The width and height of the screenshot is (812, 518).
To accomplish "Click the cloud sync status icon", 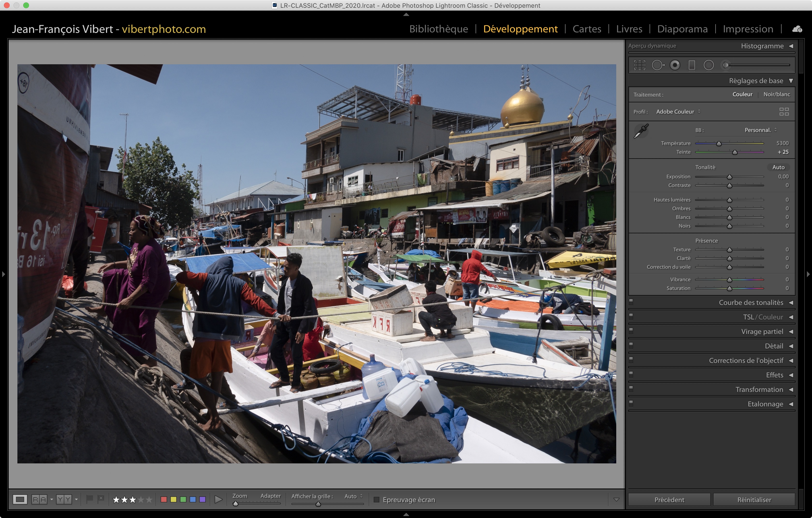I will (x=797, y=29).
